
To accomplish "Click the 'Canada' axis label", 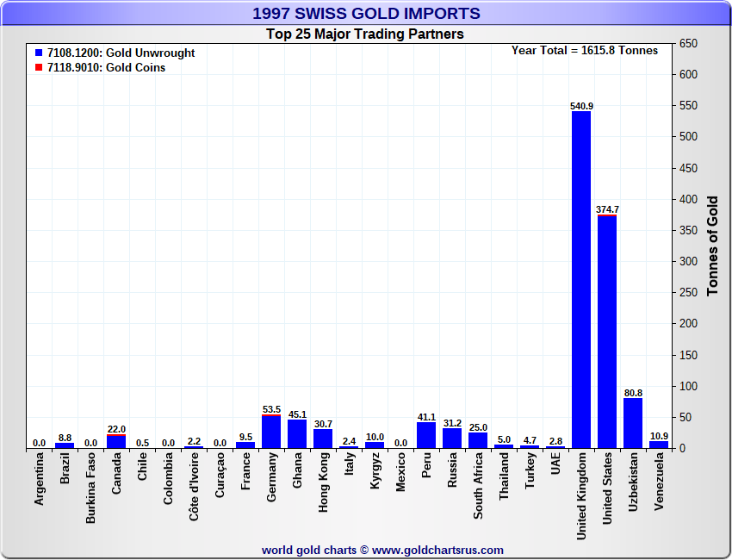I will (x=116, y=473).
